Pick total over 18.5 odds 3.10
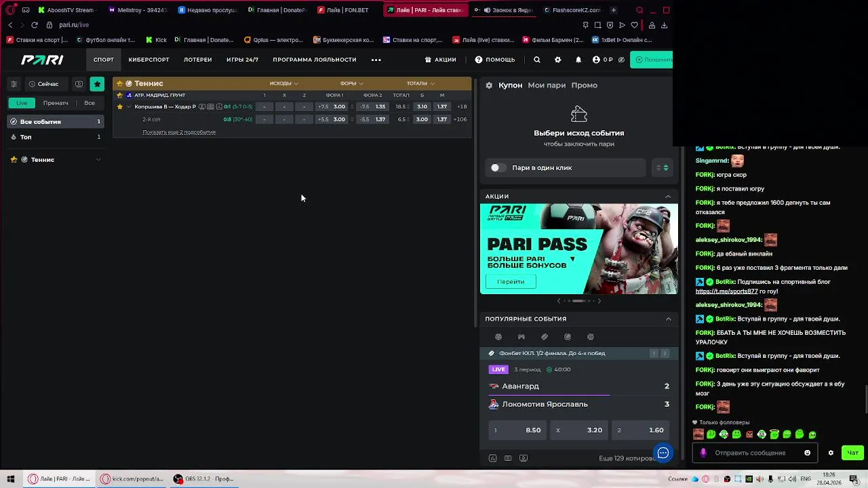The image size is (868, 488). [x=422, y=106]
